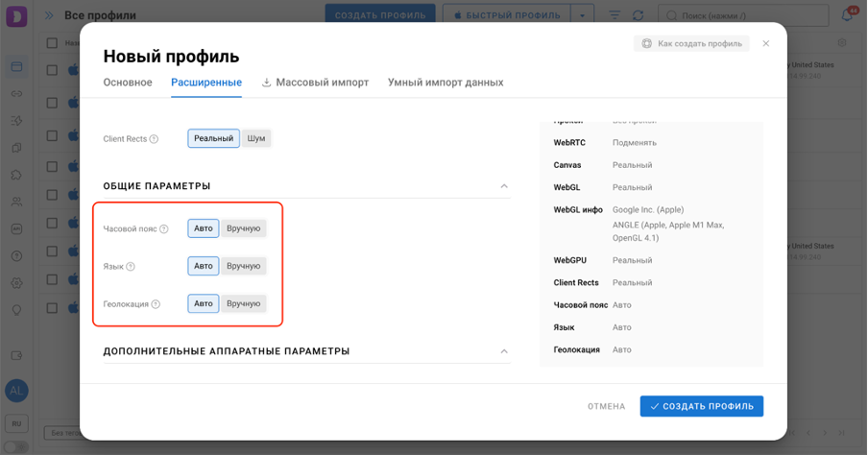Image resolution: width=868 pixels, height=455 pixels.
Task: Collapse ДОПОЛНИТЕЛЬНЫЕ АППАРАТНЫЕ ПАРАМЕТРЫ section
Action: (504, 351)
